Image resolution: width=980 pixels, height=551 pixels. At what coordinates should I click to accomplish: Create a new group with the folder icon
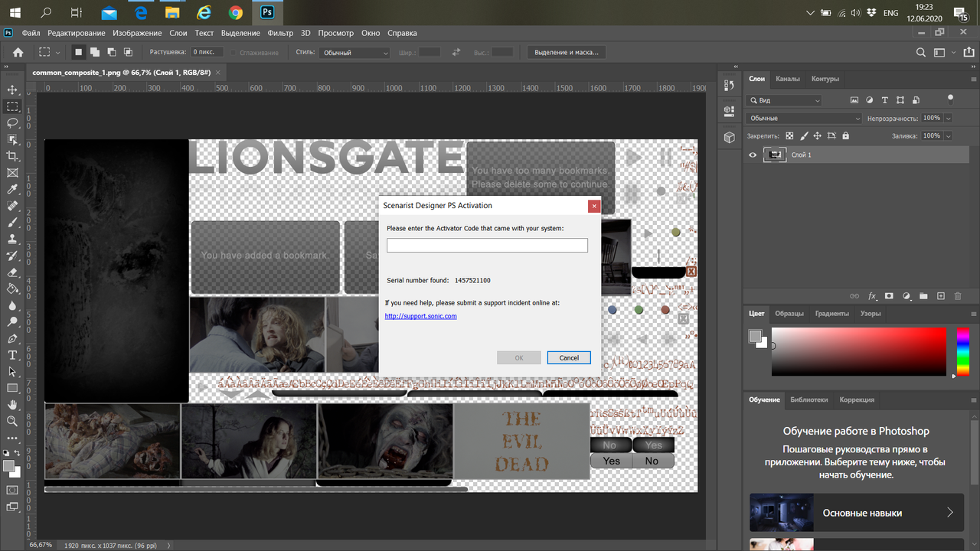click(923, 296)
